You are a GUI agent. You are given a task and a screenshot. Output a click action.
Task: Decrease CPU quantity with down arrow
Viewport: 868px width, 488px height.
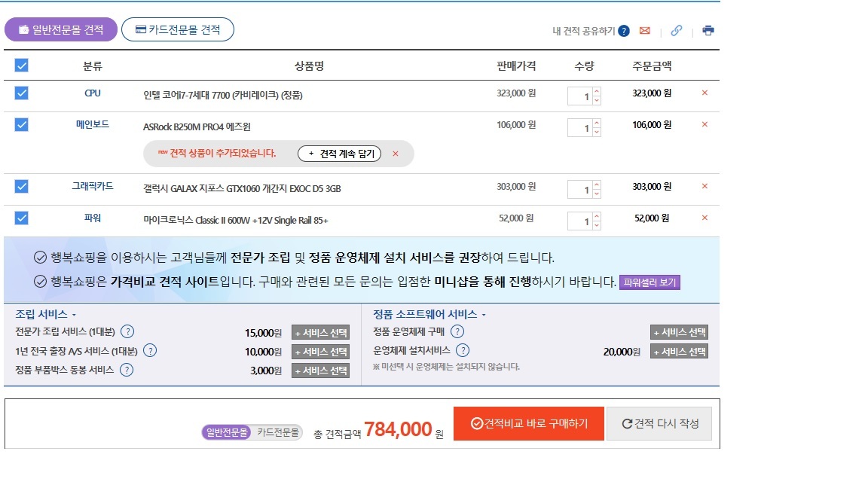[x=597, y=101]
